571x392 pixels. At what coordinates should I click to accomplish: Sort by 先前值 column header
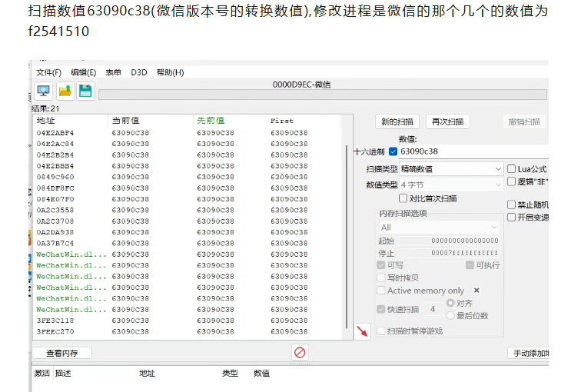click(x=230, y=121)
